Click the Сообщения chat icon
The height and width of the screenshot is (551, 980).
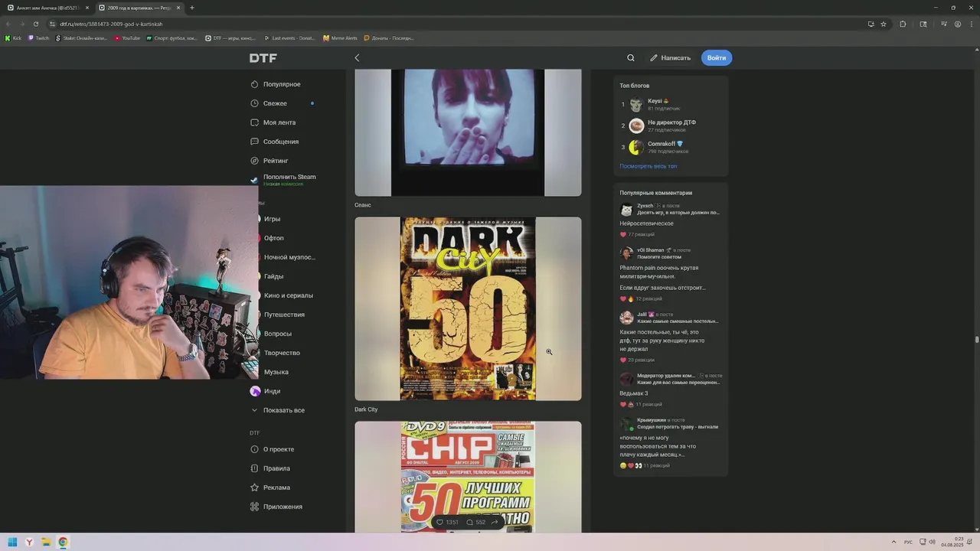[255, 142]
